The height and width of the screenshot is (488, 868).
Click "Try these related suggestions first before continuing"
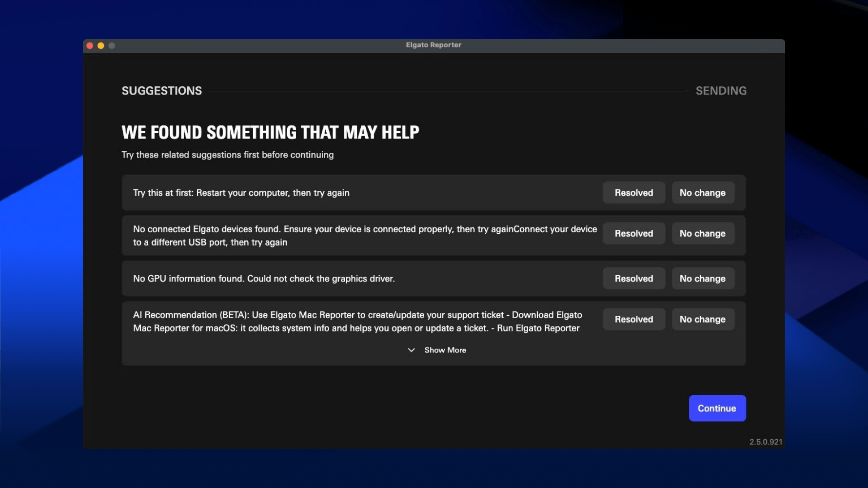tap(228, 155)
